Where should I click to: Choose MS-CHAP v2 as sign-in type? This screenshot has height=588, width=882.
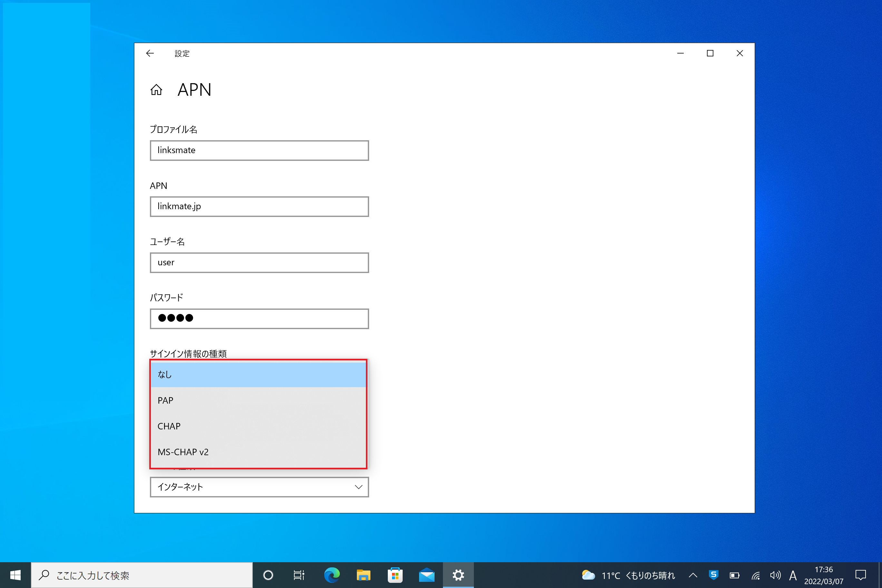coord(259,452)
